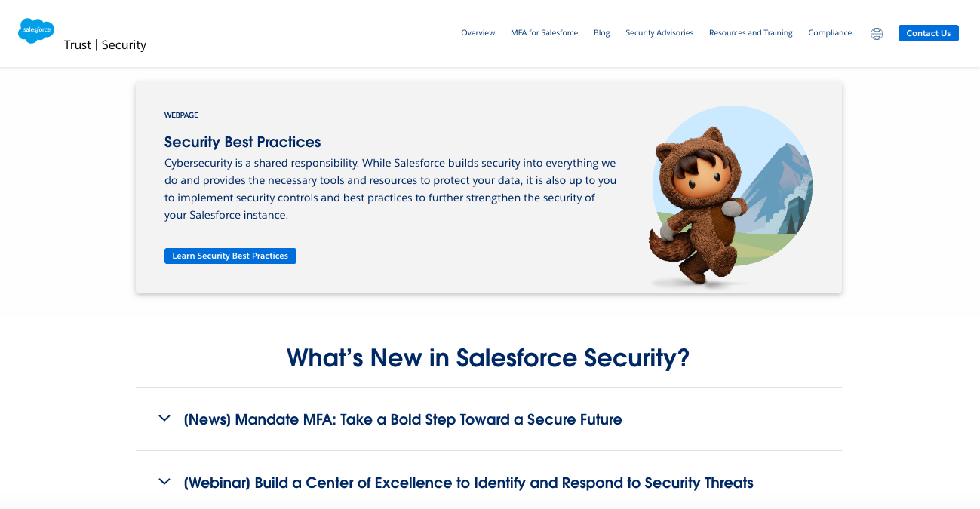Open Resources and Training
Image resolution: width=980 pixels, height=509 pixels.
(750, 33)
